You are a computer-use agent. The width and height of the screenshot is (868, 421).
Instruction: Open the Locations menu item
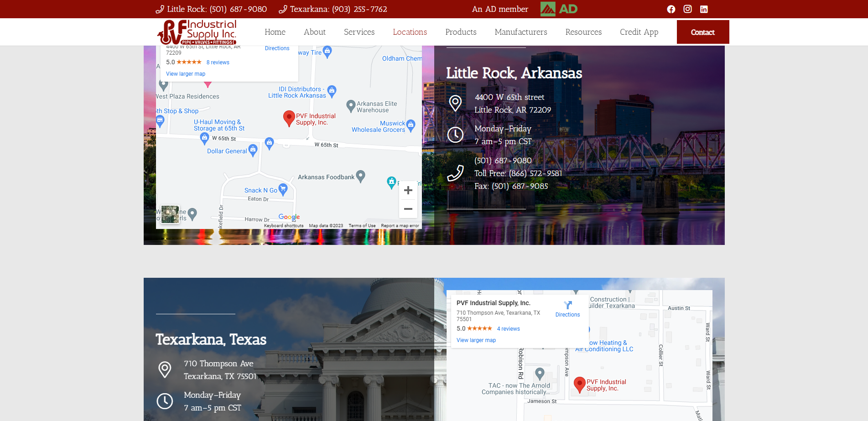pos(410,32)
